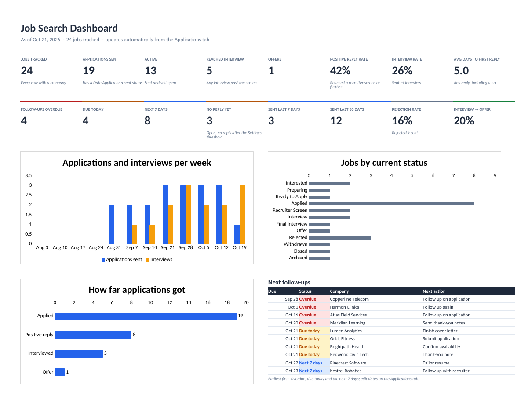532x411 pixels.
Task: Click the How far applications got title
Action: tap(137, 290)
